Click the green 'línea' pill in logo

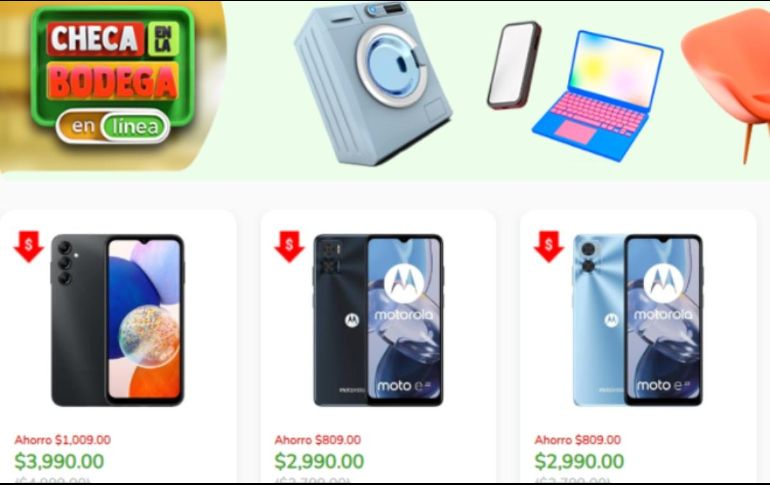click(135, 127)
